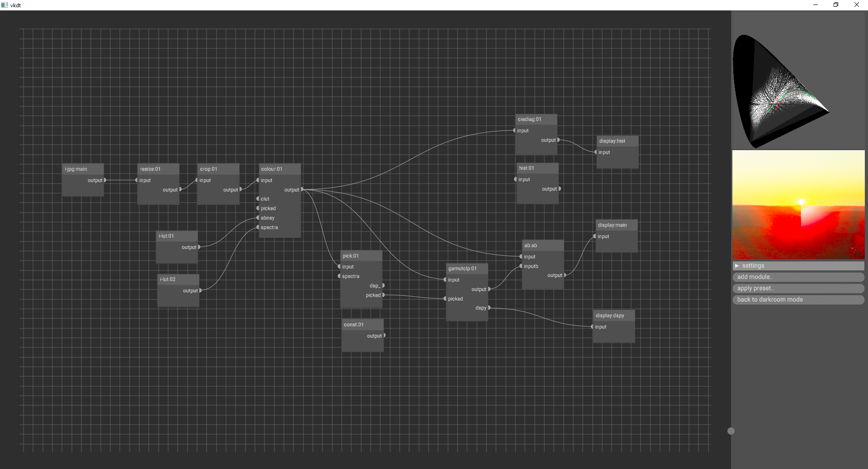The image size is (868, 469).
Task: Go back to darkroom mode
Action: [x=798, y=300]
